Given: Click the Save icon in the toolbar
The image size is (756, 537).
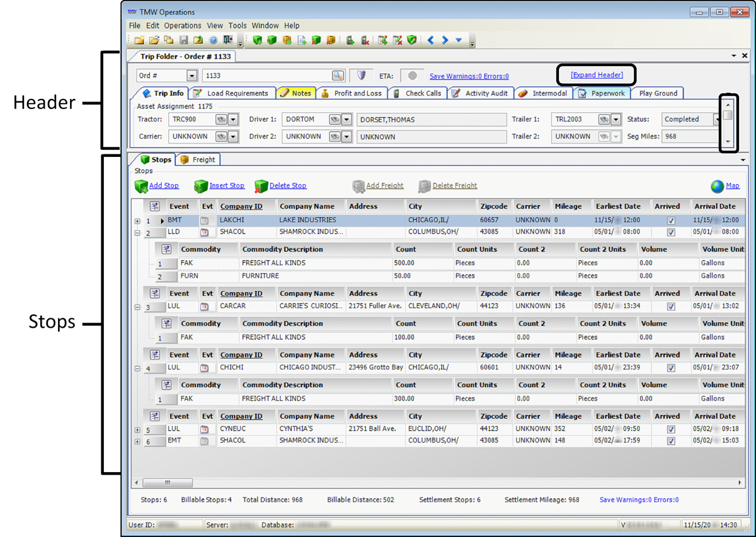Looking at the screenshot, I should [183, 40].
